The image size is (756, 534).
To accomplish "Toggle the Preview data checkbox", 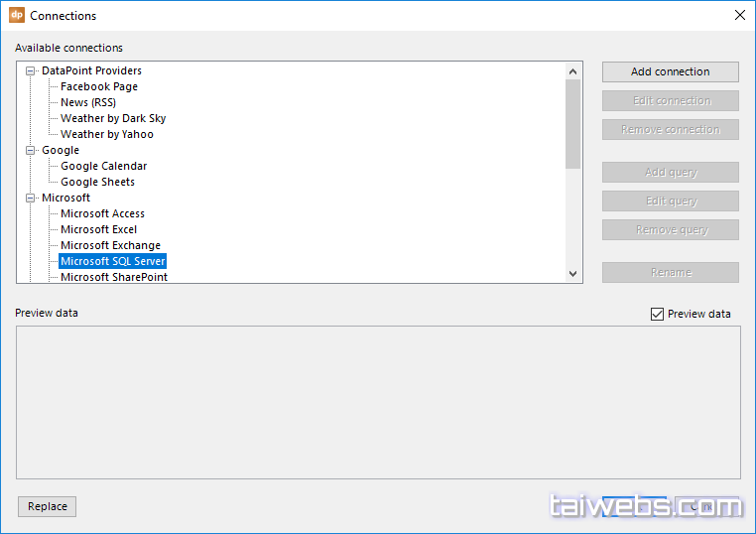I will coord(657,314).
